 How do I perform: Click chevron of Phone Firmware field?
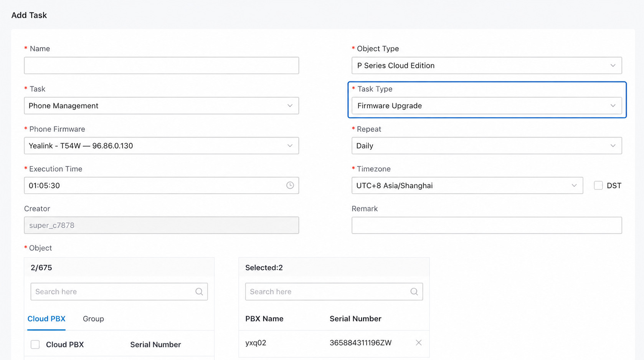(x=290, y=146)
